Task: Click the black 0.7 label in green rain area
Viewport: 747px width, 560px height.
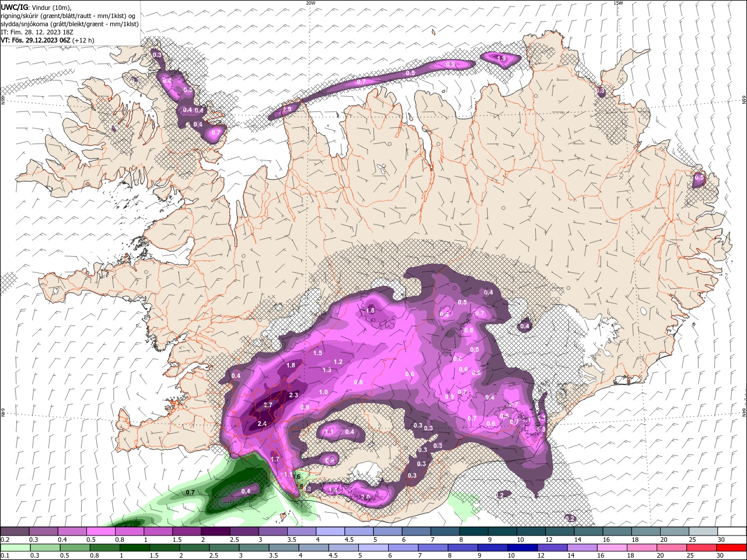Action: coord(190,492)
